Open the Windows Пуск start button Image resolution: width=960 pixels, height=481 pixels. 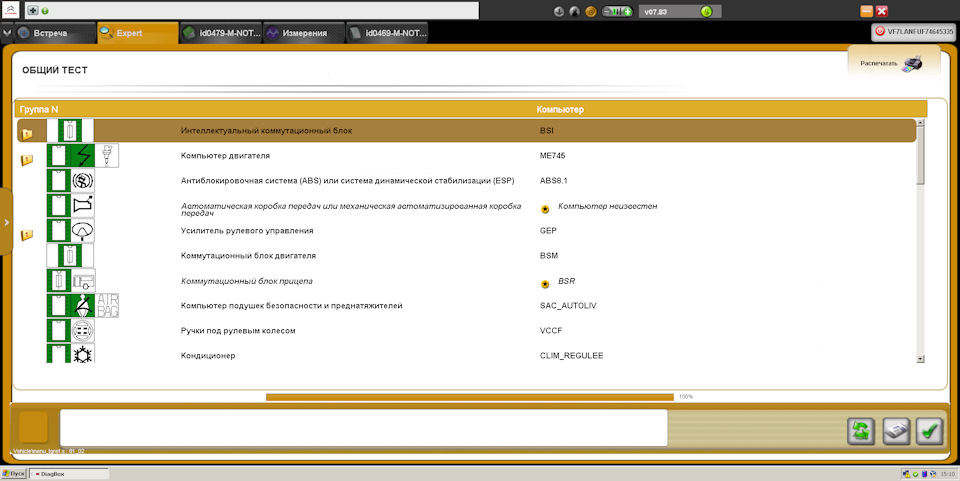[13, 474]
